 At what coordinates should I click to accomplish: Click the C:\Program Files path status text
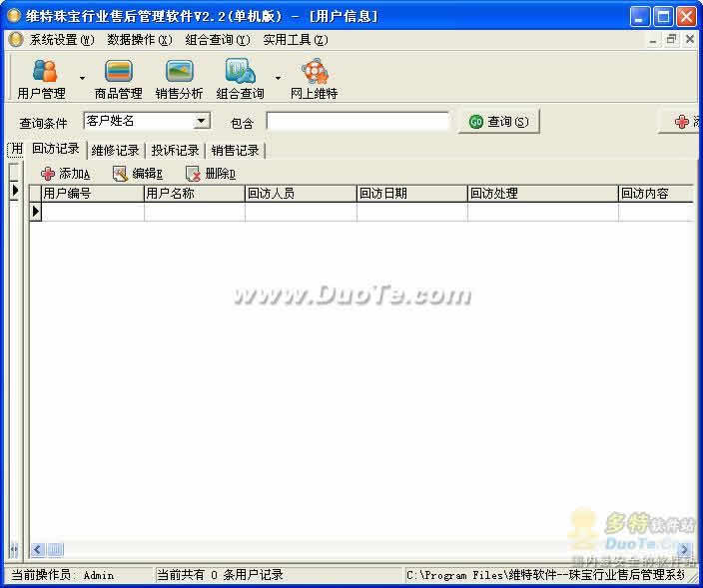[546, 575]
